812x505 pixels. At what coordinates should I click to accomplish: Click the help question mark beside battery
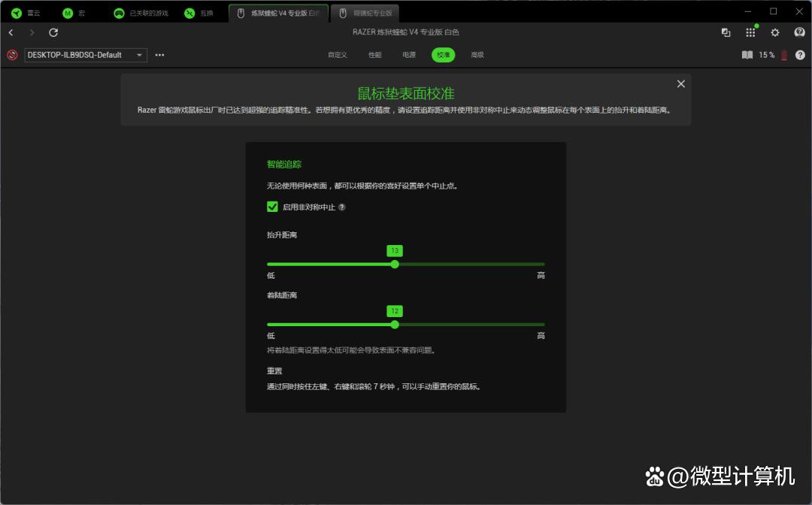(800, 55)
